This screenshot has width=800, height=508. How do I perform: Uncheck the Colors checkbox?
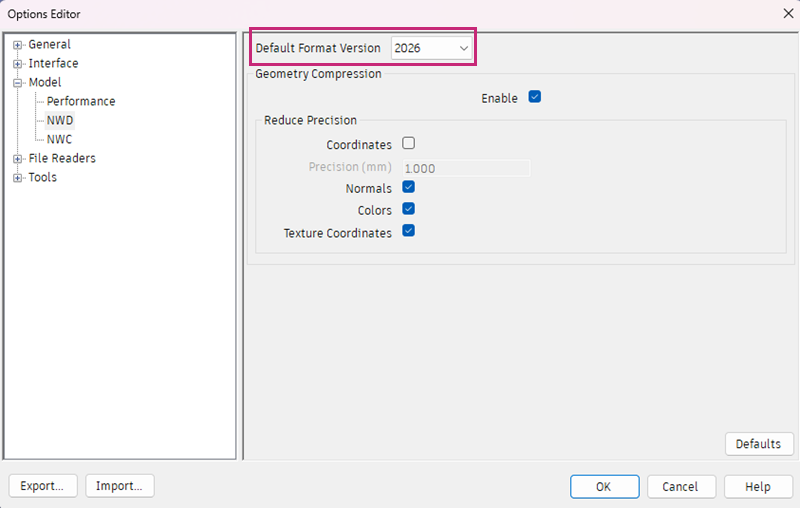tap(408, 209)
